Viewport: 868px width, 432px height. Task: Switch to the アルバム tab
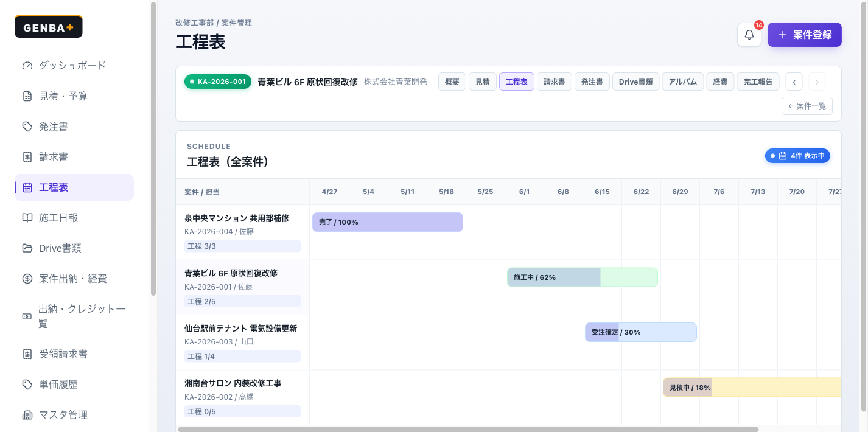point(683,82)
